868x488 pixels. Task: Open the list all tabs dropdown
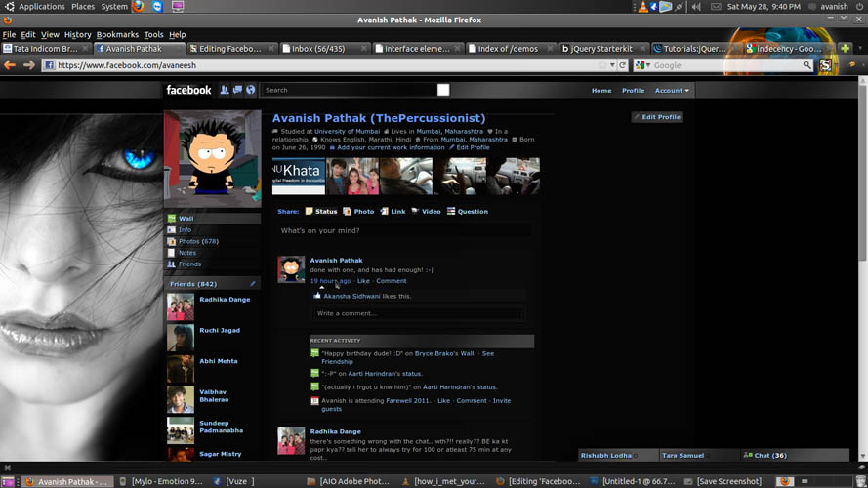pos(859,48)
